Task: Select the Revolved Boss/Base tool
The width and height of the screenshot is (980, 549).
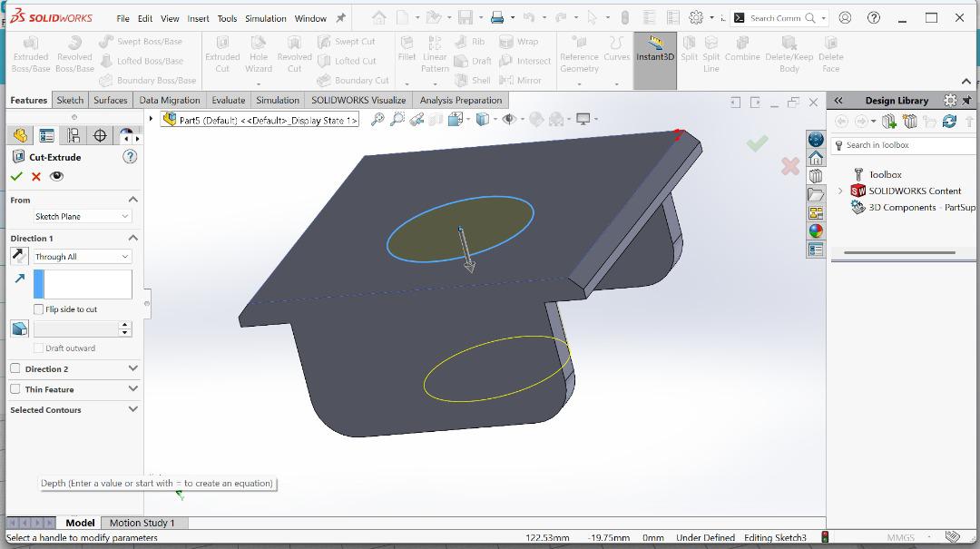Action: [x=74, y=54]
